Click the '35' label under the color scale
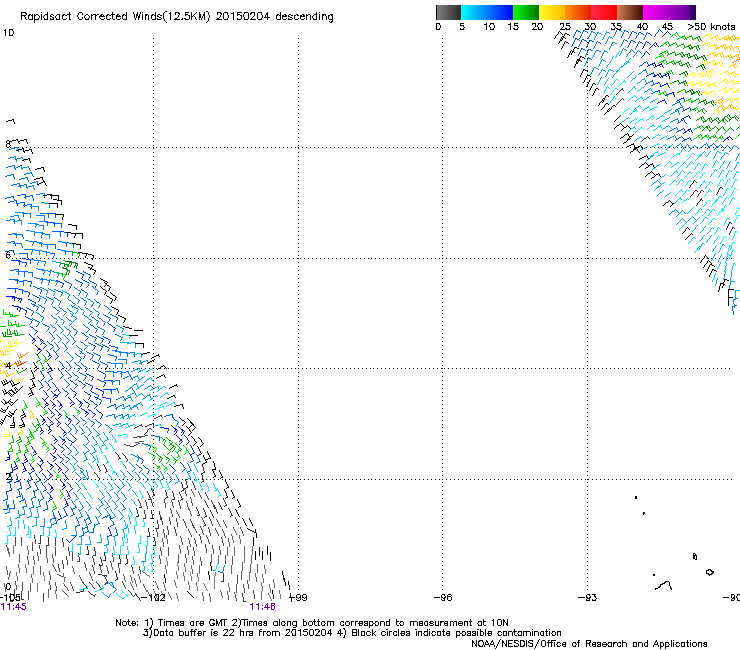740x650 pixels. pos(616,27)
